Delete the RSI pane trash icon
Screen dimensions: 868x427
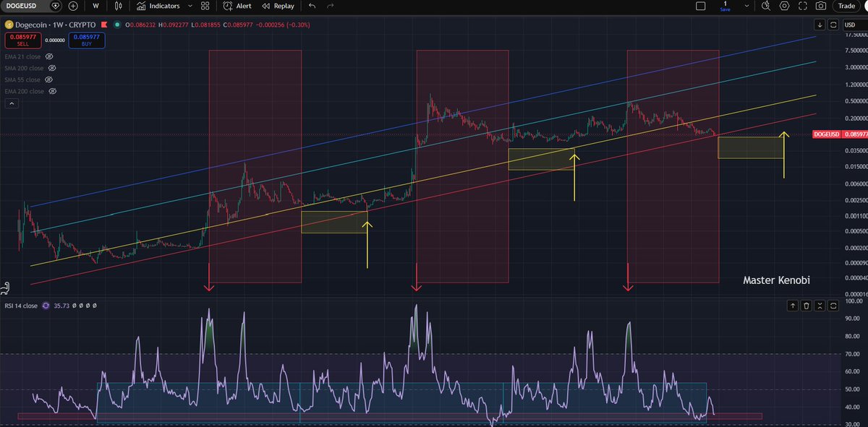(806, 306)
